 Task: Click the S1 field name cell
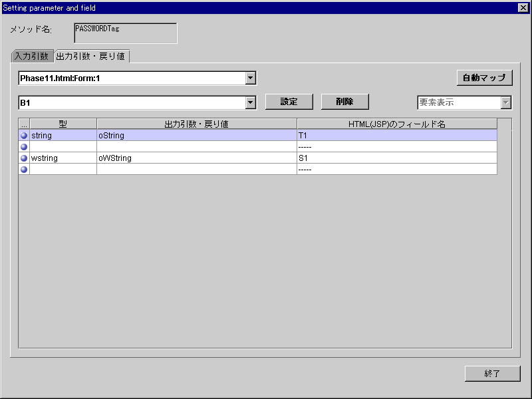[396, 158]
